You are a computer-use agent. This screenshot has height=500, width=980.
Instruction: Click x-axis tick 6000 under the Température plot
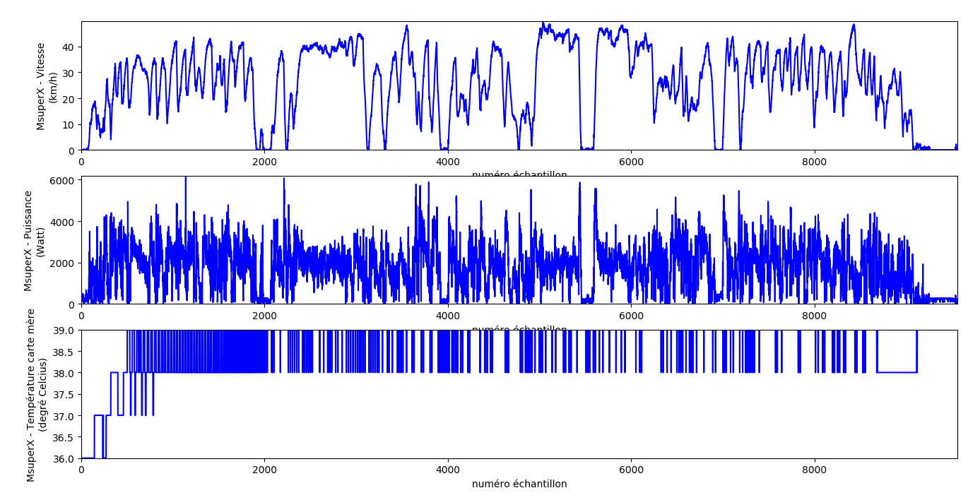[x=631, y=470]
